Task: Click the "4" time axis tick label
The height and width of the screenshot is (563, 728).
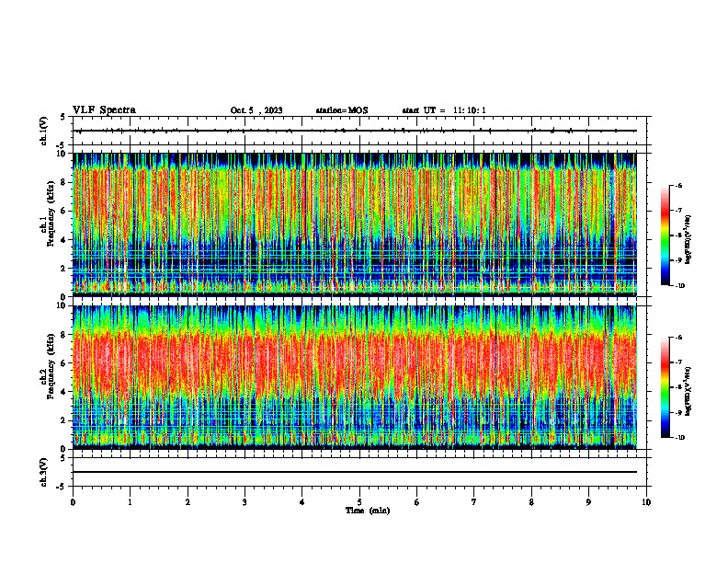Action: pos(302,502)
